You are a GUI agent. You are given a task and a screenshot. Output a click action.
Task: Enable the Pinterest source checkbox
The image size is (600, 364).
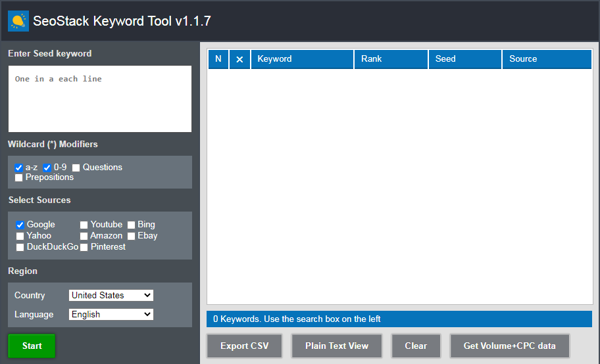click(84, 247)
